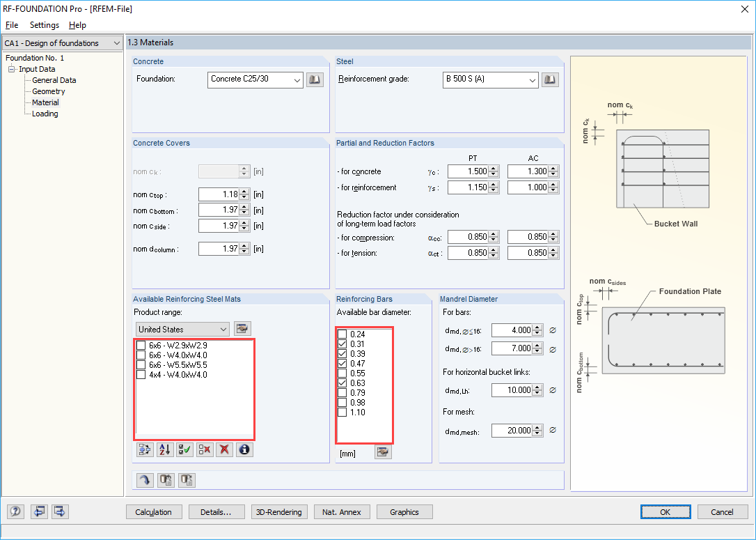Image resolution: width=756 pixels, height=540 pixels.
Task: Click the info icon below the mats list
Action: coord(244,449)
